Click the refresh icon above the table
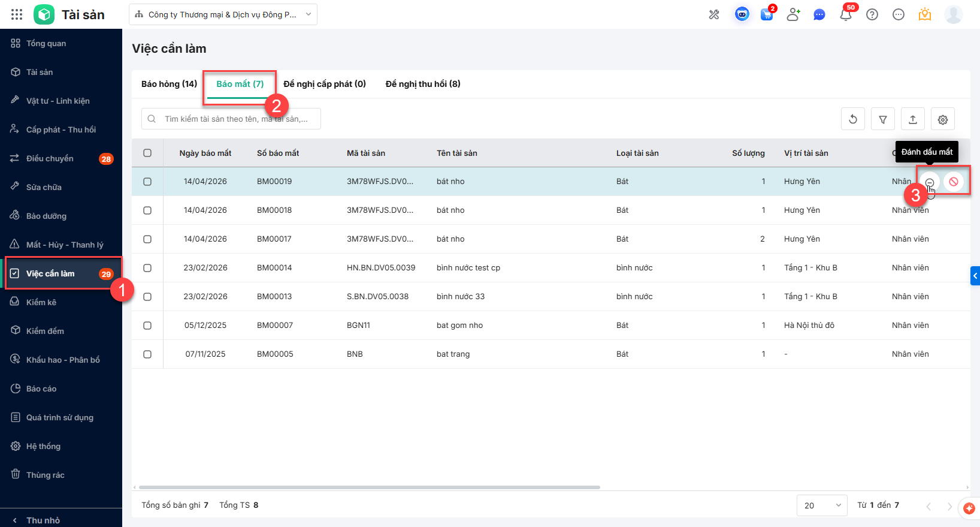Image resolution: width=980 pixels, height=527 pixels. tap(852, 119)
